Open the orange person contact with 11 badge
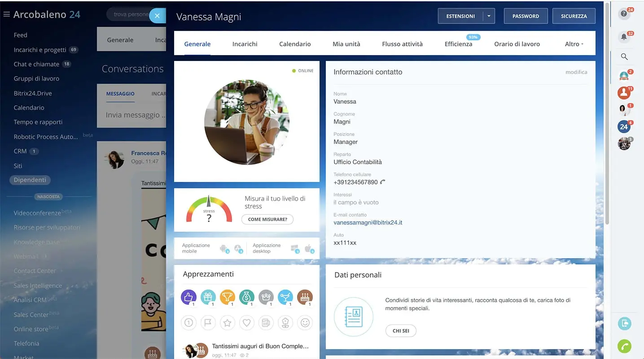 tap(624, 93)
